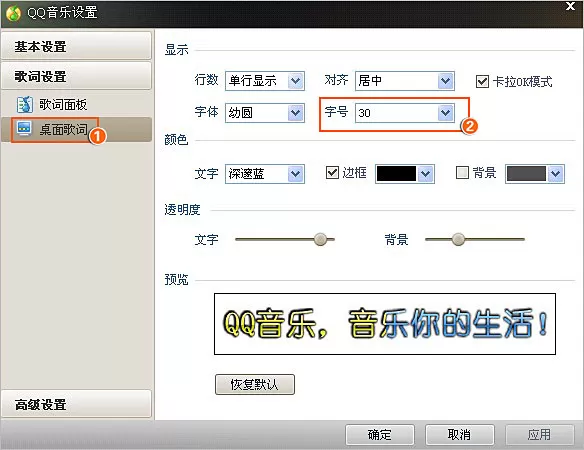Open the 字体 dropdown showing 幼圆

click(265, 113)
